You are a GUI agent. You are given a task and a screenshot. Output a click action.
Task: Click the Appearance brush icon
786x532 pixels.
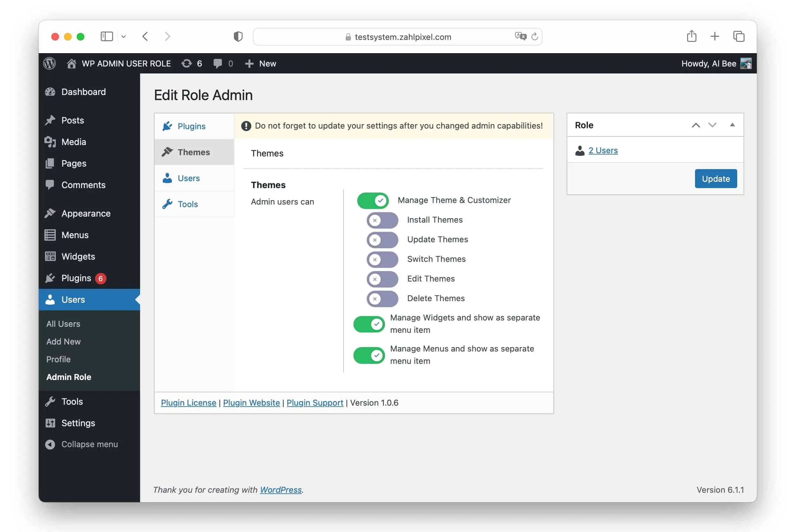[50, 213]
